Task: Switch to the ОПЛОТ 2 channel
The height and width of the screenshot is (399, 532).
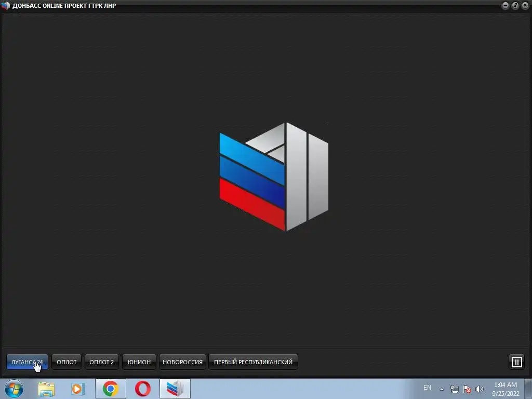Action: [x=101, y=362]
